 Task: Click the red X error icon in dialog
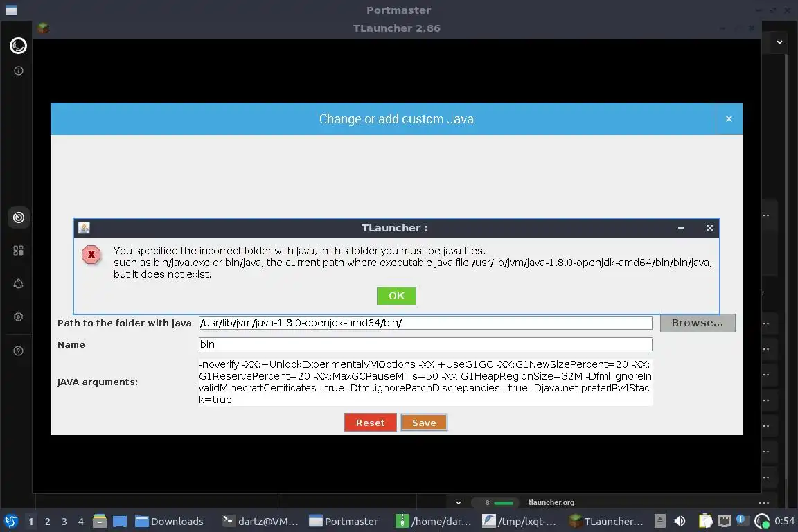(91, 254)
